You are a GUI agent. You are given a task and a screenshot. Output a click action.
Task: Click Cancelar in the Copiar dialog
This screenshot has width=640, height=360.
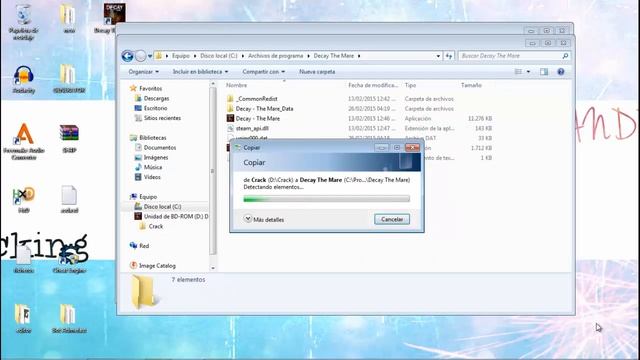point(392,219)
